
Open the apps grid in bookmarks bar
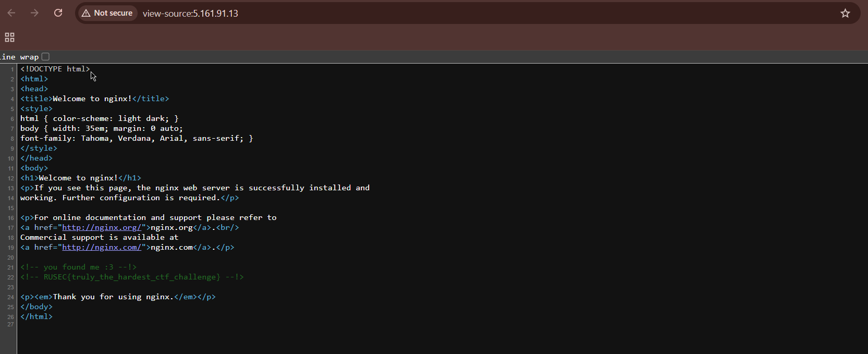pyautogui.click(x=9, y=38)
